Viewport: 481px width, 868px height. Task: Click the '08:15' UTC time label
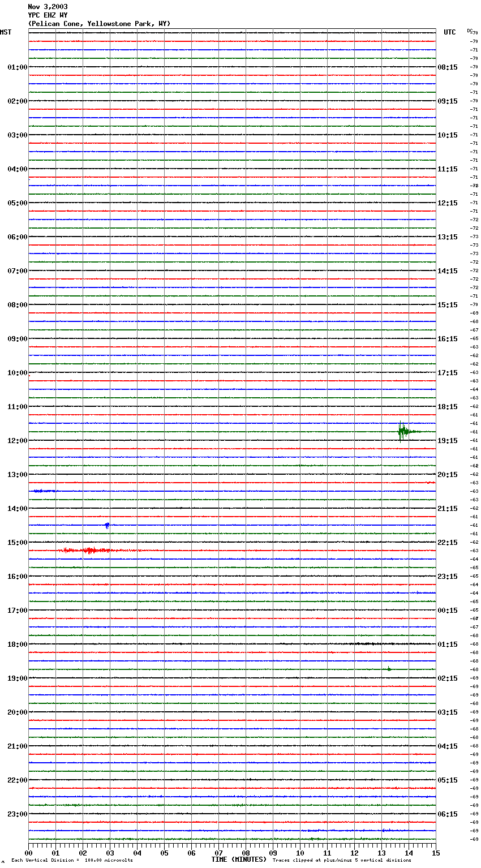pos(448,67)
